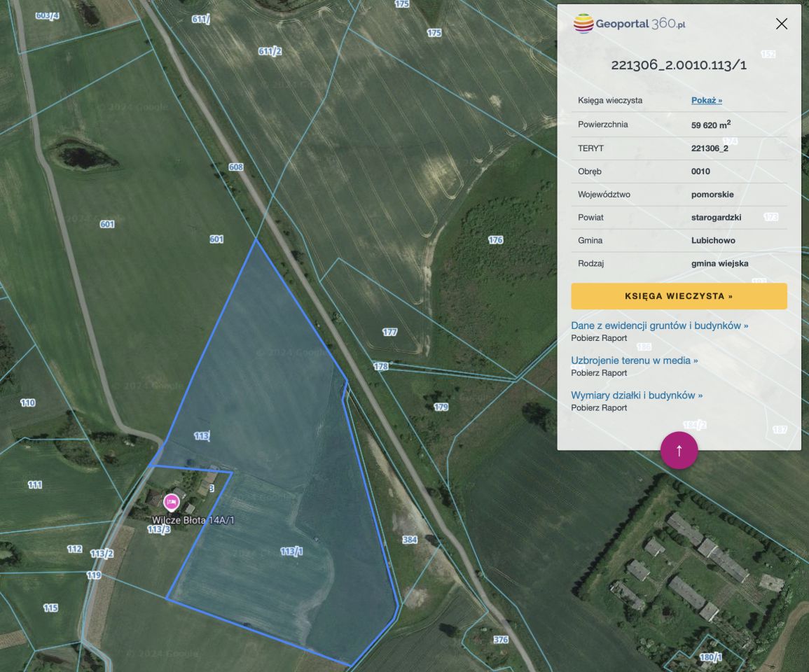Select parcel label 111

[x=34, y=485]
